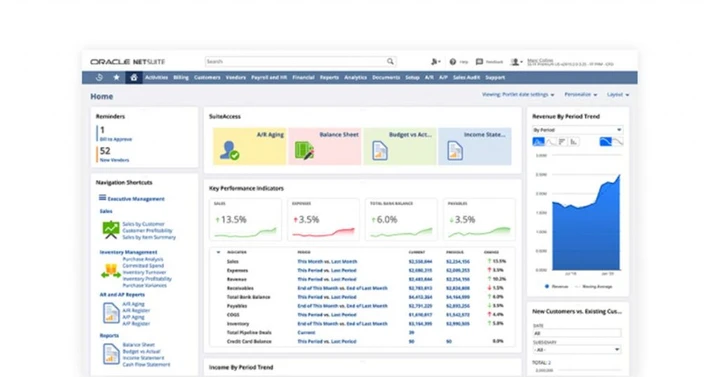
Task: Click the search magnifier icon
Action: [390, 62]
